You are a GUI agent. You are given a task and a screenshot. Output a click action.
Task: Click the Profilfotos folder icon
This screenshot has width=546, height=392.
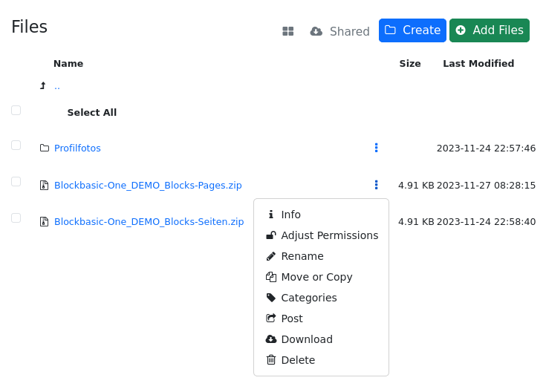(x=44, y=148)
